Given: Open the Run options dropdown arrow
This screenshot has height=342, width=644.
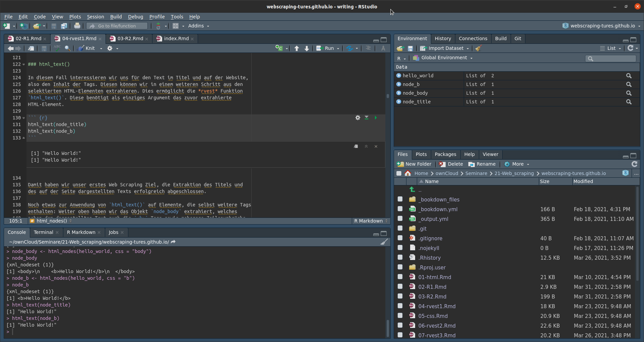Looking at the screenshot, I should [x=338, y=49].
